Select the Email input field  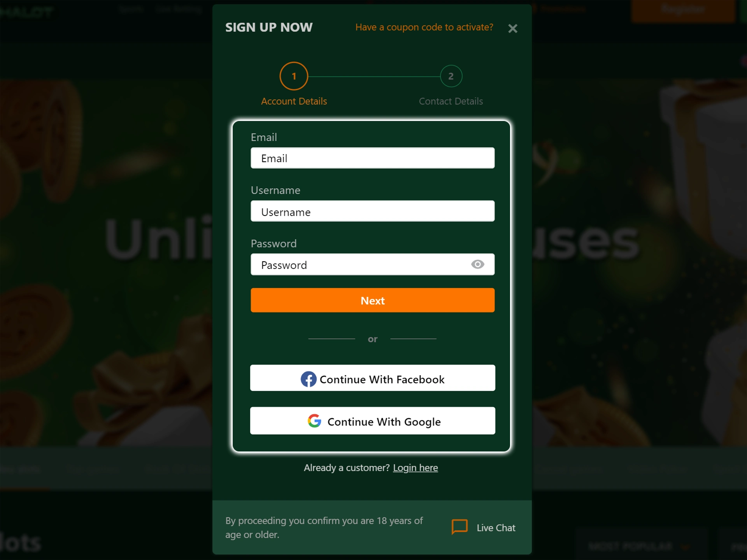tap(373, 157)
